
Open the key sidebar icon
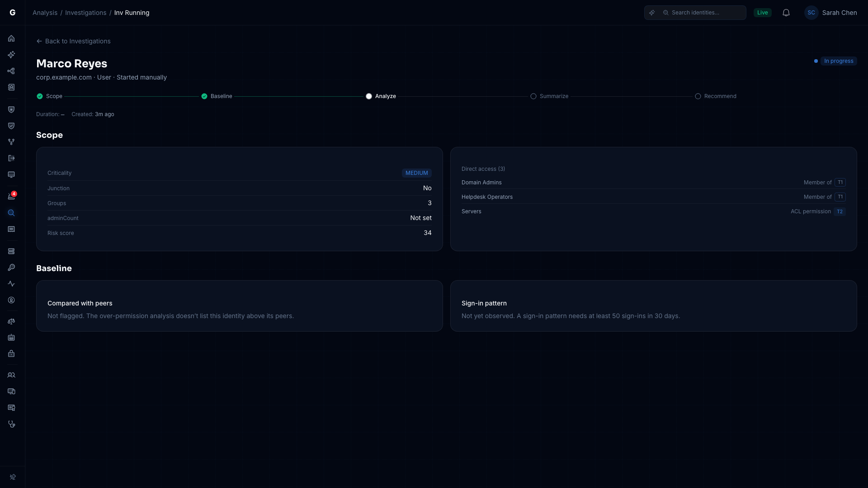pyautogui.click(x=11, y=267)
